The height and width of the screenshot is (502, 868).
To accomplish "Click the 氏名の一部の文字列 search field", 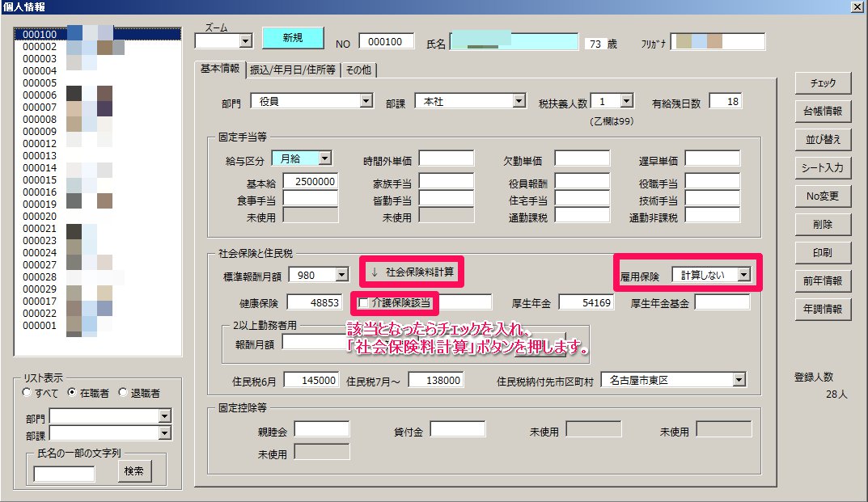I will (x=64, y=474).
